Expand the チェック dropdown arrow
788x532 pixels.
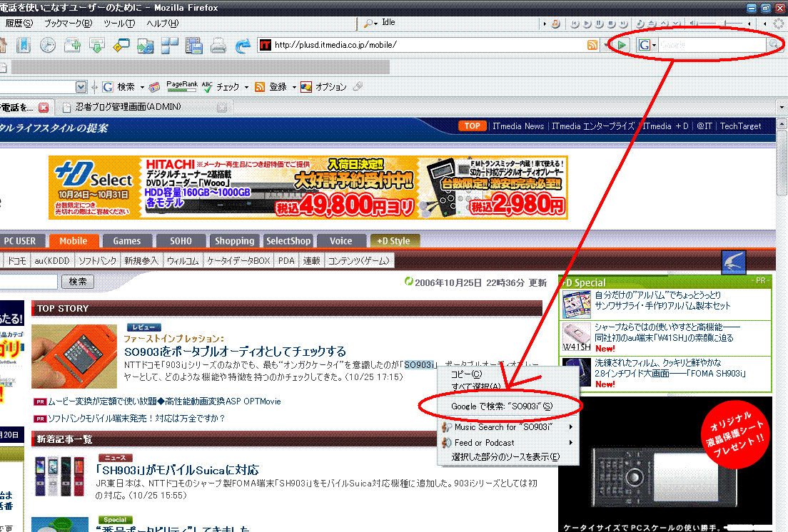point(246,87)
